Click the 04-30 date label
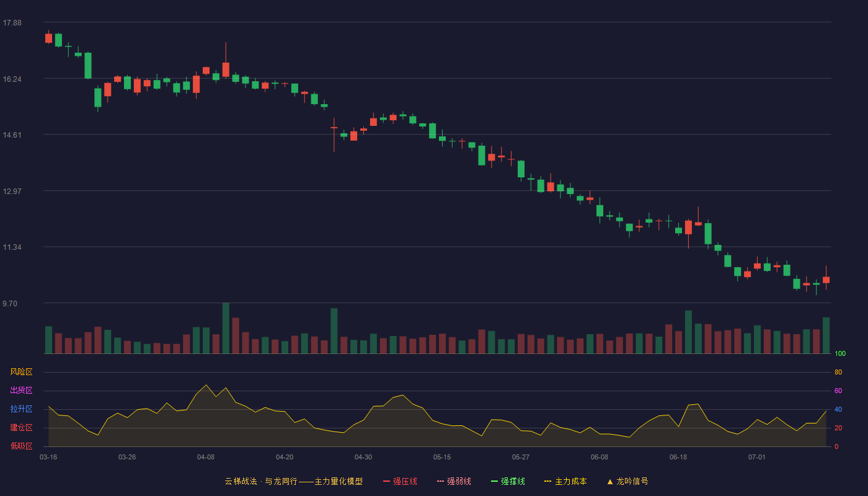The image size is (868, 496). click(x=363, y=457)
